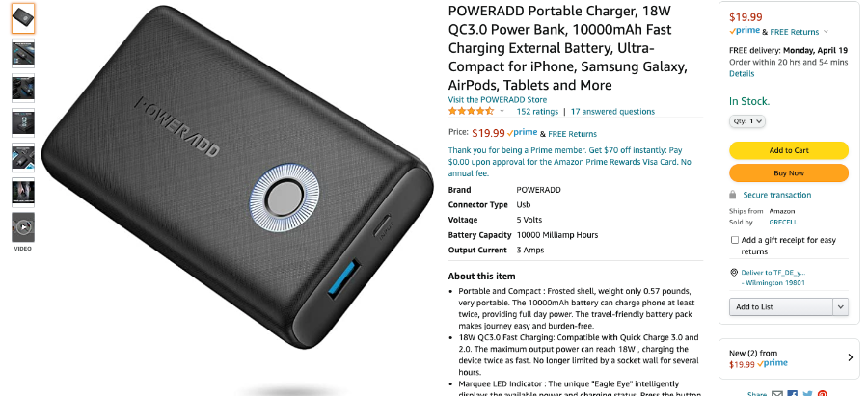Viewport: 868px width, 396px height.
Task: Select the second product image thumbnail
Action: tap(23, 53)
